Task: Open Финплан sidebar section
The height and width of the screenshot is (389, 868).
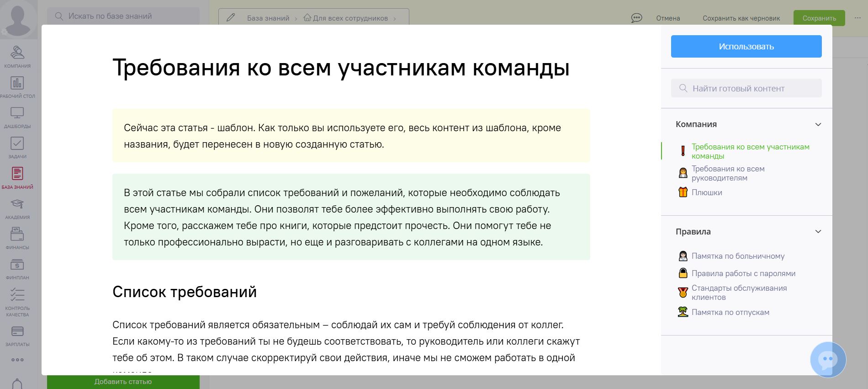Action: tap(17, 268)
